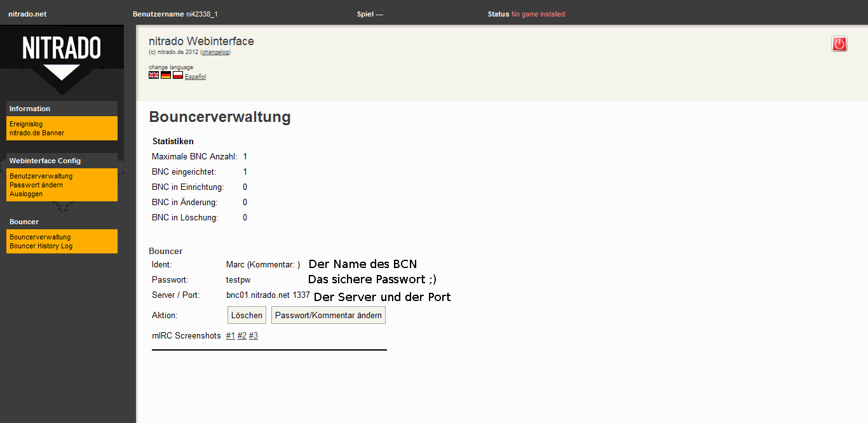Image resolution: width=868 pixels, height=423 pixels.
Task: Click nitrado.net in top bar
Action: [x=27, y=14]
